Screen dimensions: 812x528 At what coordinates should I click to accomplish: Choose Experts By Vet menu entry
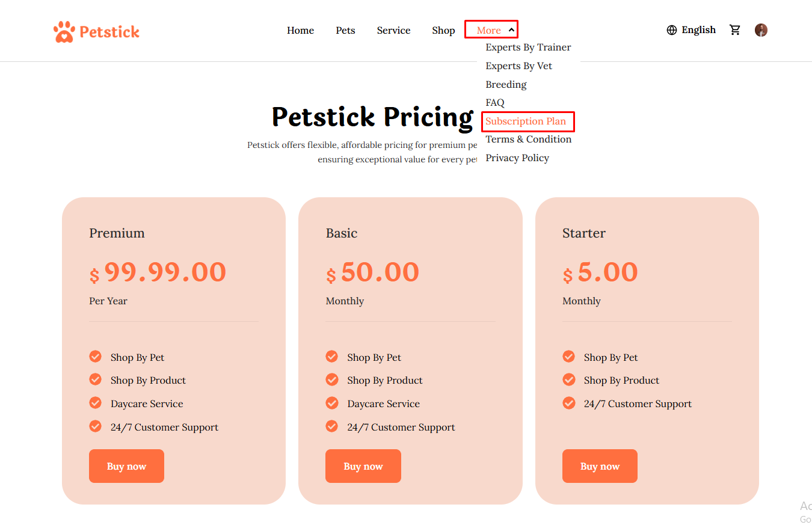point(518,66)
